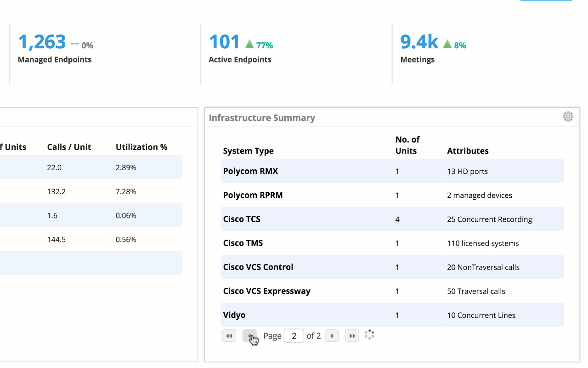Go to next page of Infrastructure Summary
Image resolution: width=588 pixels, height=368 pixels.
click(332, 336)
